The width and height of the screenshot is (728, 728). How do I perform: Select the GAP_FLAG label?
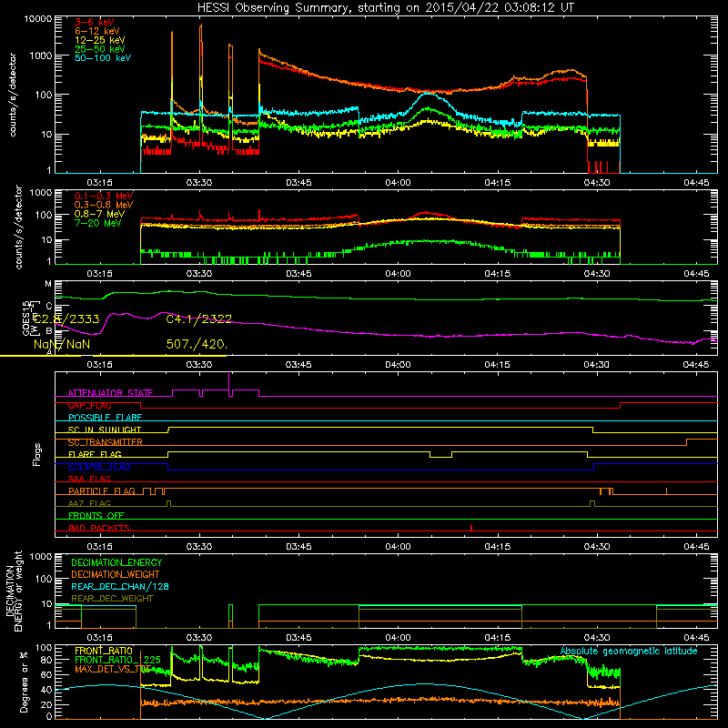pos(89,405)
